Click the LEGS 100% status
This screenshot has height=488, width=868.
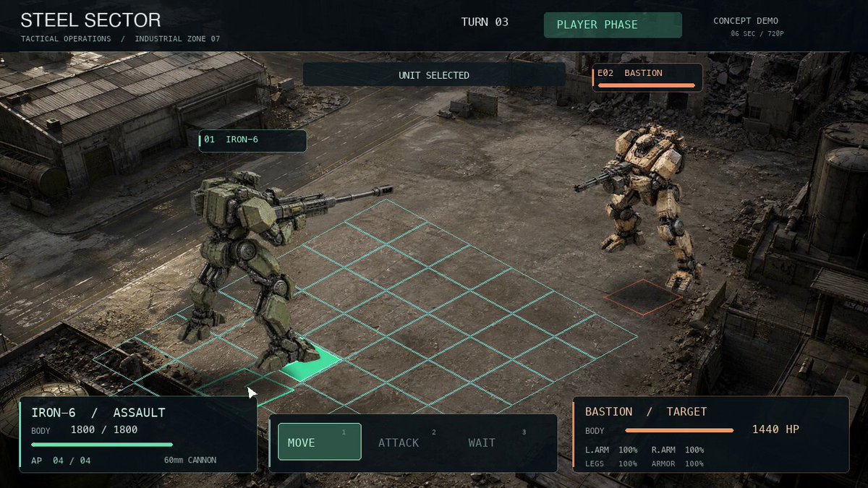click(x=611, y=463)
